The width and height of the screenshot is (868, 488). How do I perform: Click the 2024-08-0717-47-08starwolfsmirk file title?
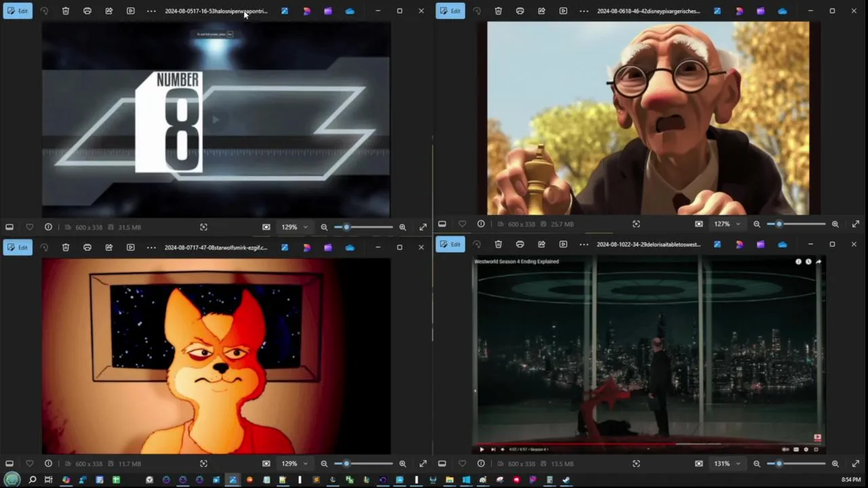(x=216, y=247)
